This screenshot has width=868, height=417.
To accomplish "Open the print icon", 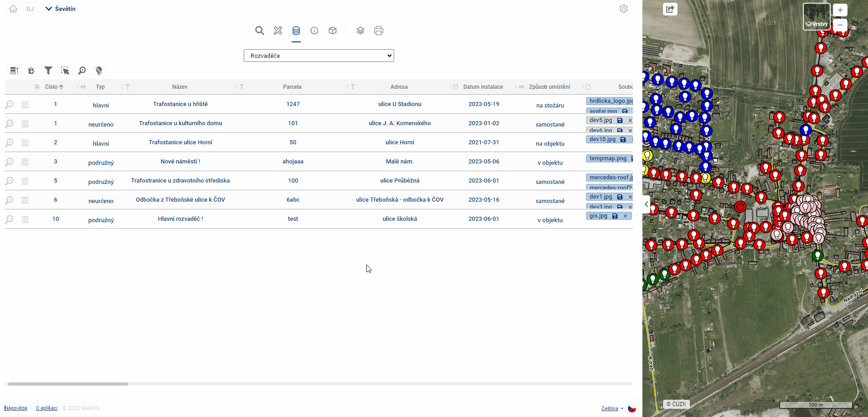I will (x=379, y=31).
